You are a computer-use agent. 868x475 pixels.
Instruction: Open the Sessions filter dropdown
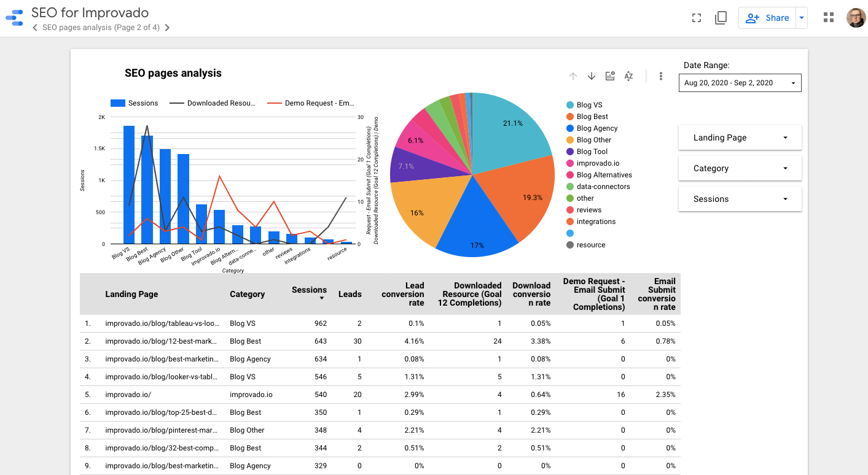click(740, 199)
